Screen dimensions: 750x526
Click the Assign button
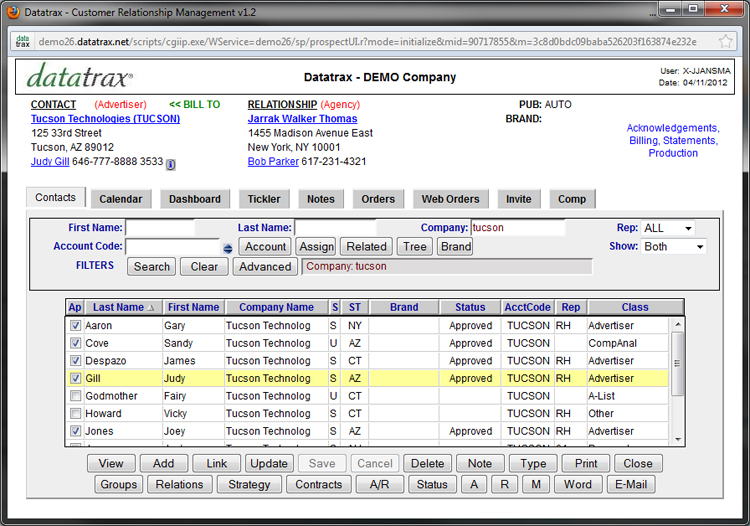(x=316, y=247)
